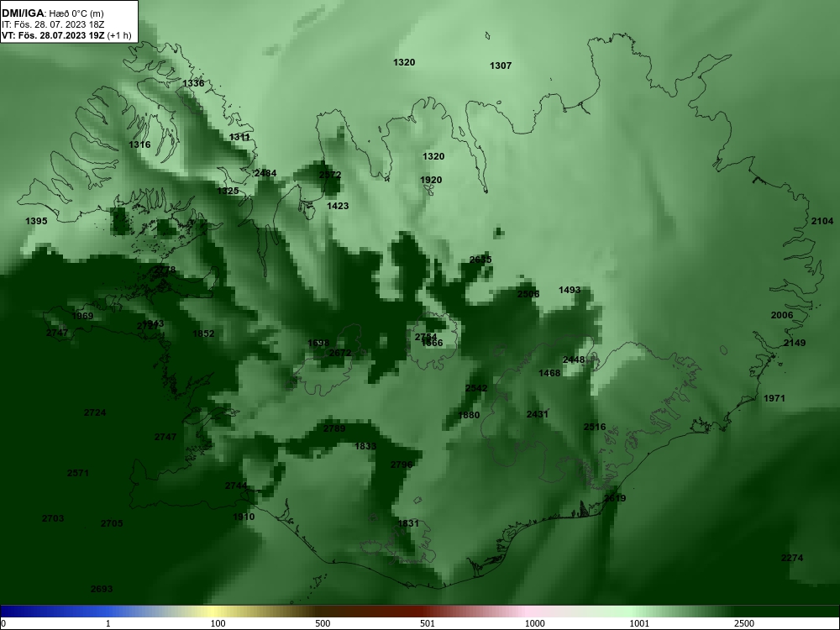The width and height of the screenshot is (840, 630).
Task: Click the 1311 value label
Action: (239, 137)
